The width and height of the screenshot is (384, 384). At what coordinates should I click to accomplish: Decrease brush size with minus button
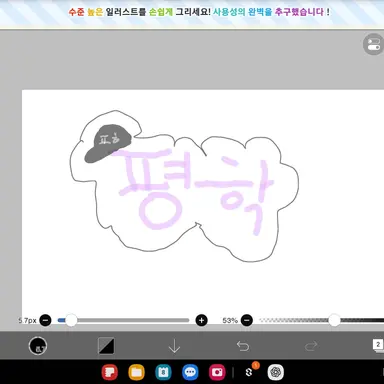click(45, 320)
